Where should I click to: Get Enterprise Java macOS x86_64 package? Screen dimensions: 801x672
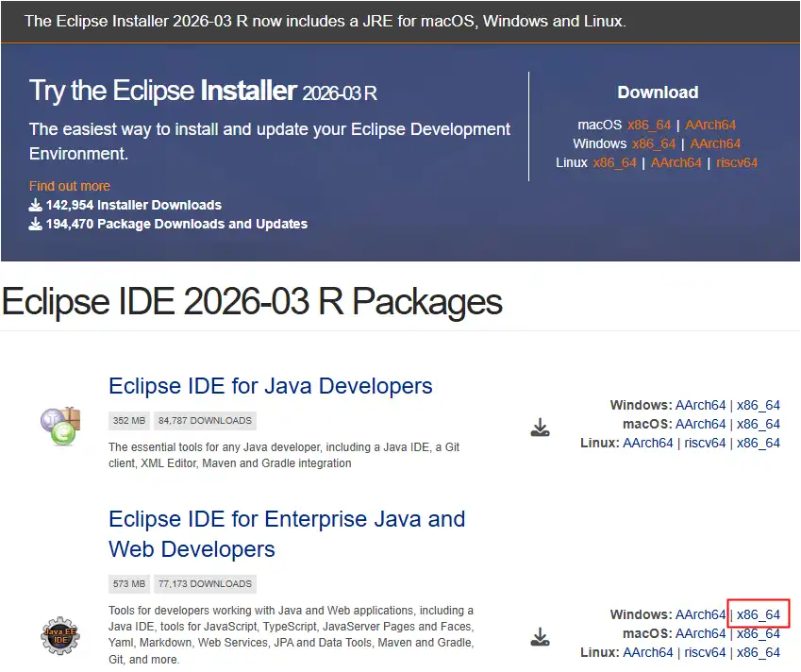[x=759, y=633]
